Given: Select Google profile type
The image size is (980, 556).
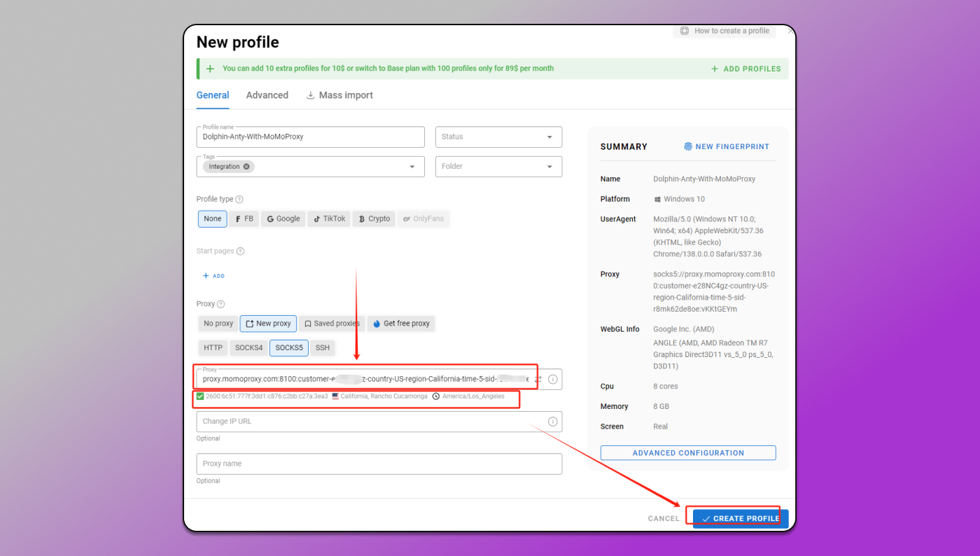Looking at the screenshot, I should click(x=283, y=218).
